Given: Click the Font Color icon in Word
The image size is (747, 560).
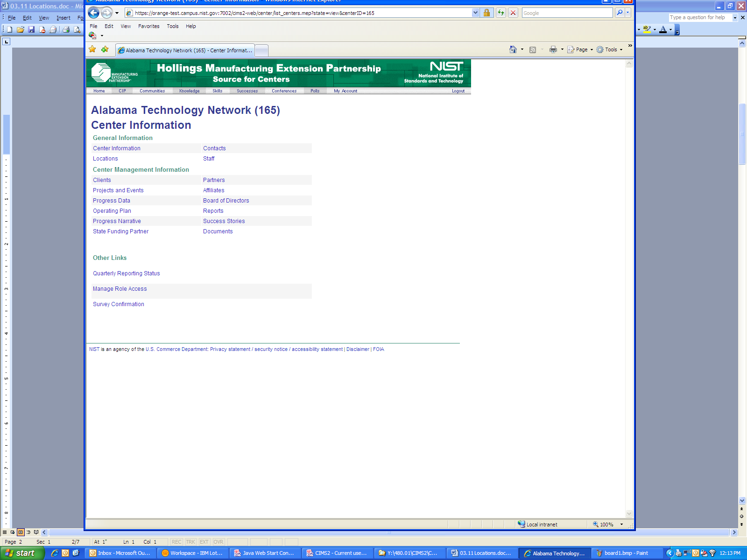Looking at the screenshot, I should [663, 29].
